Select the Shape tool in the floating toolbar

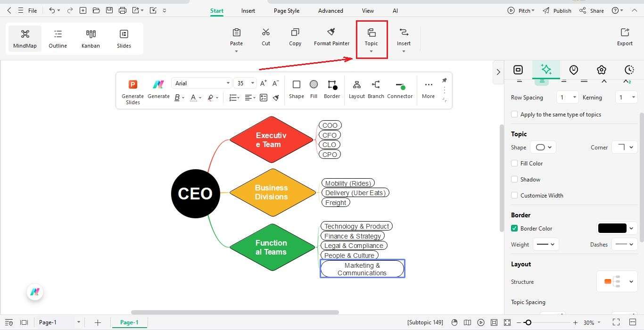(x=296, y=89)
